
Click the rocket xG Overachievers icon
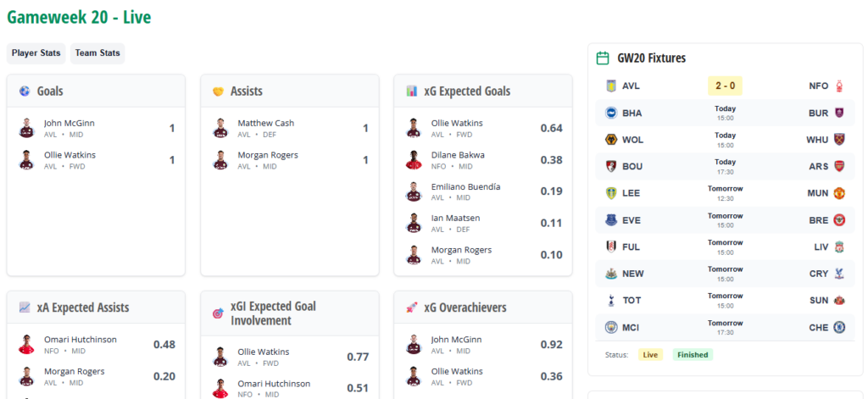click(411, 308)
